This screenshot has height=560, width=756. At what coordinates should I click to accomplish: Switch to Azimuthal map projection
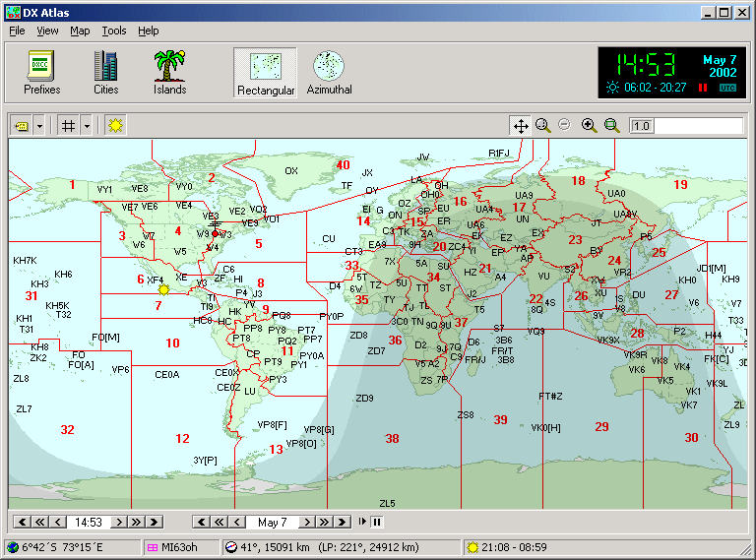click(329, 72)
